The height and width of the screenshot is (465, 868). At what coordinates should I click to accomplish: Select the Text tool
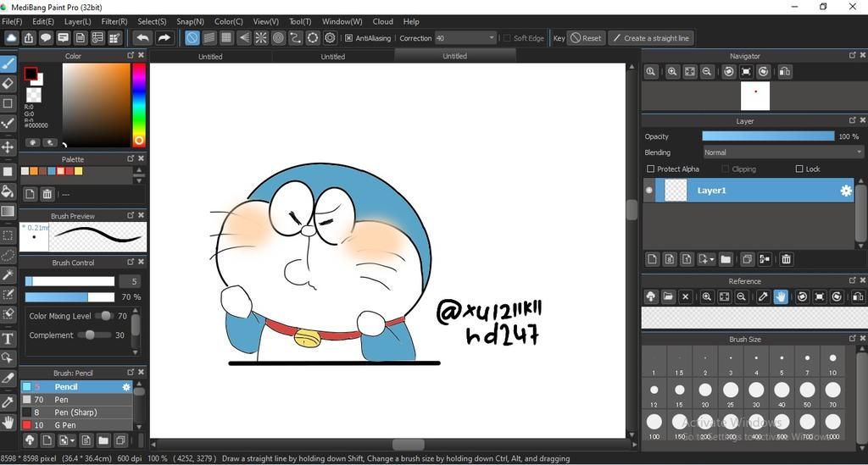8,339
